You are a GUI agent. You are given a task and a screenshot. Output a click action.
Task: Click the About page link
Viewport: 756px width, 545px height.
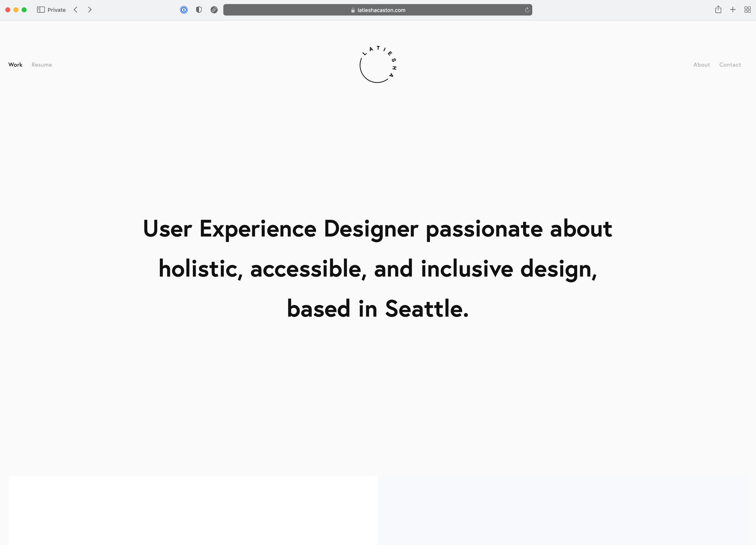(x=702, y=65)
